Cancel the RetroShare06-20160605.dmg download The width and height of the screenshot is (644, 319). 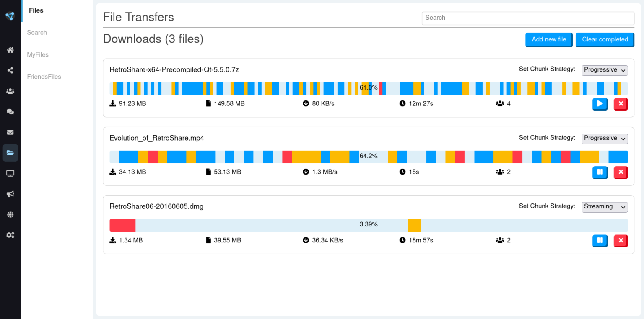(621, 240)
